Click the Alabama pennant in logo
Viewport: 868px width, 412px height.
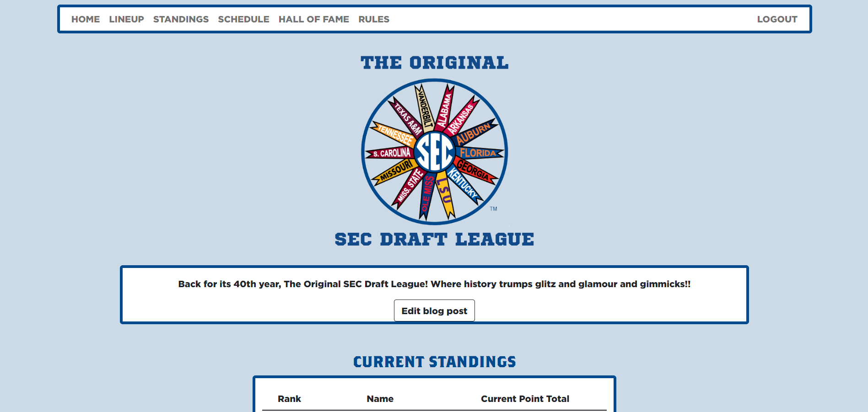[444, 109]
